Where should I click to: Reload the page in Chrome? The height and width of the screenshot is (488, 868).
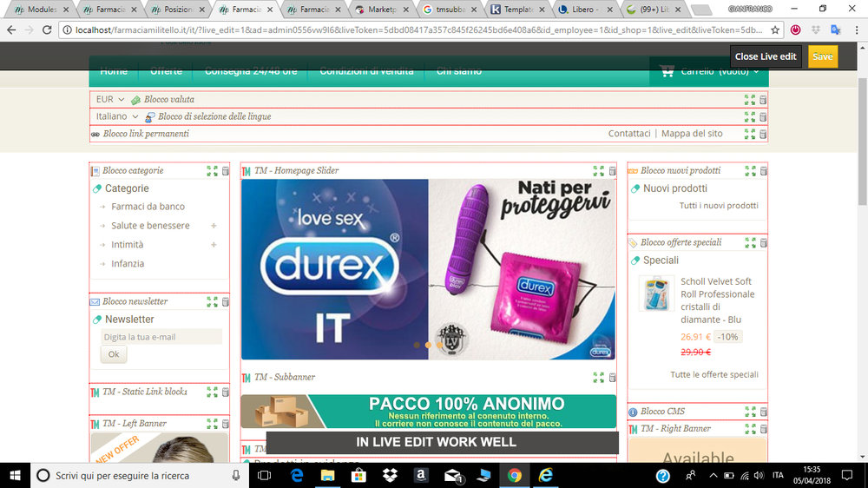(x=47, y=30)
